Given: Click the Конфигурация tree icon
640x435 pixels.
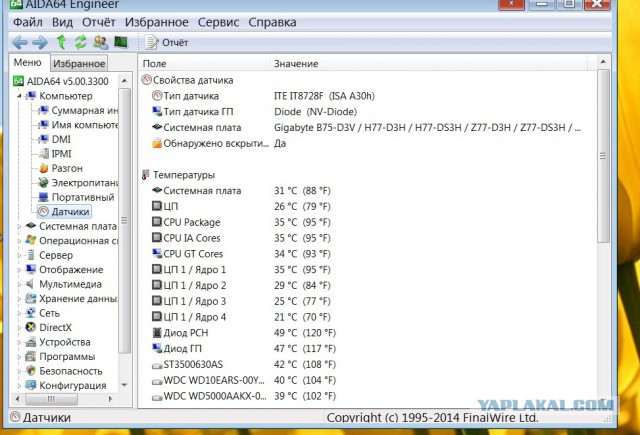Looking at the screenshot, I should tap(31, 385).
